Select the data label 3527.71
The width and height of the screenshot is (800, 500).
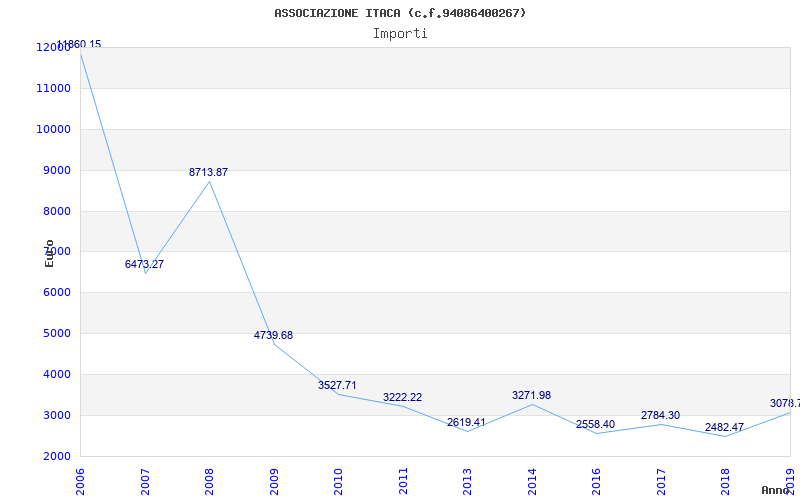337,385
